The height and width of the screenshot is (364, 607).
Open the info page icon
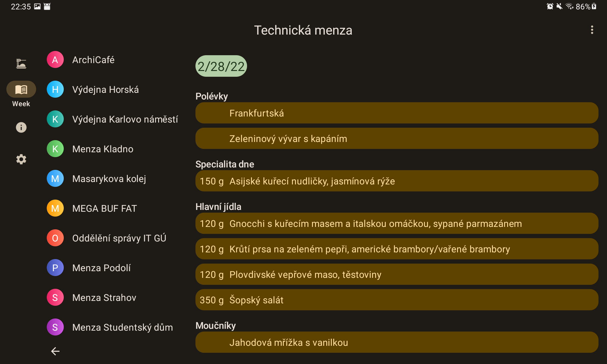pos(21,127)
